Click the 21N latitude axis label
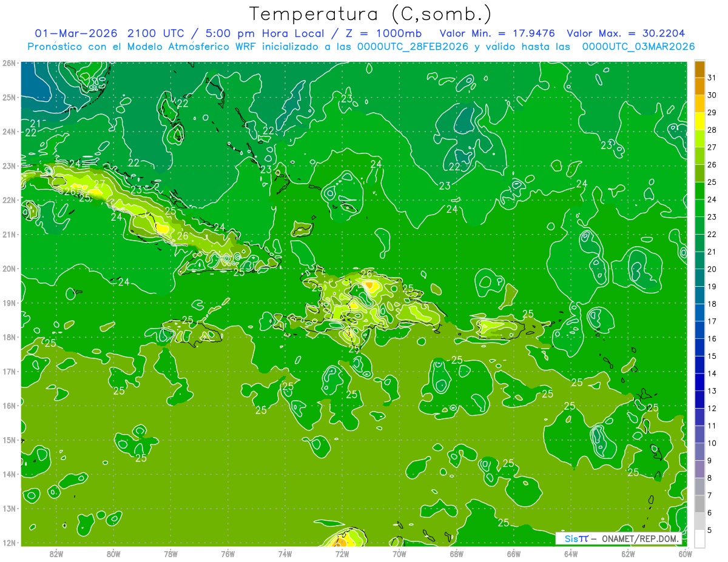 (9, 234)
